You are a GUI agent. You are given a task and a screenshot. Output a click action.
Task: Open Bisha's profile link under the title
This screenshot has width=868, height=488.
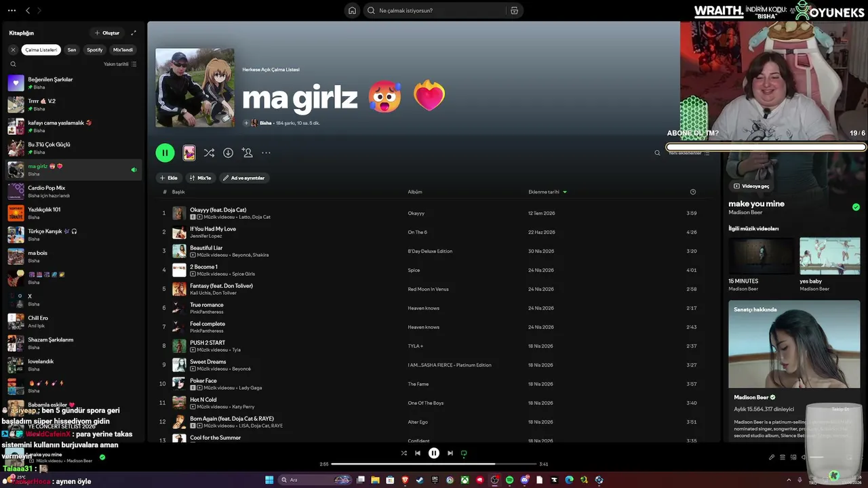[265, 123]
